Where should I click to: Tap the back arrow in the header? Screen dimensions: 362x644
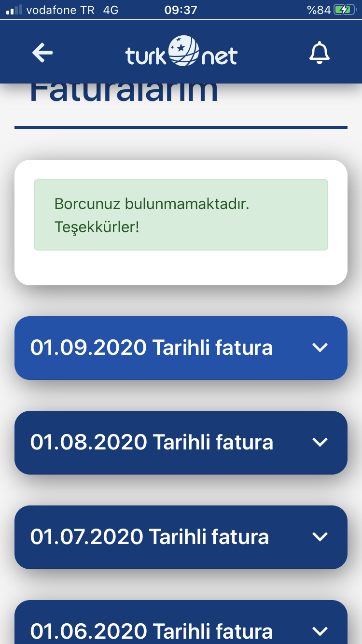(42, 53)
